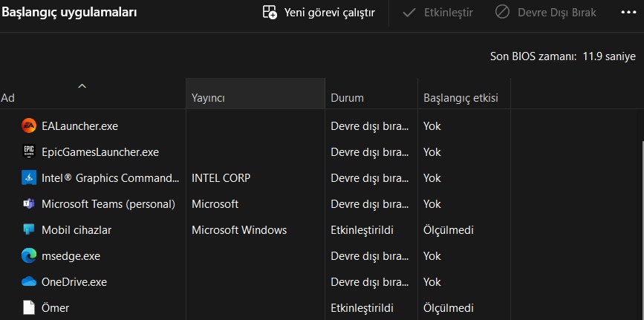This screenshot has width=644, height=320.
Task: Click Ömer row Ölçülmedi impact cell
Action: [x=448, y=307]
